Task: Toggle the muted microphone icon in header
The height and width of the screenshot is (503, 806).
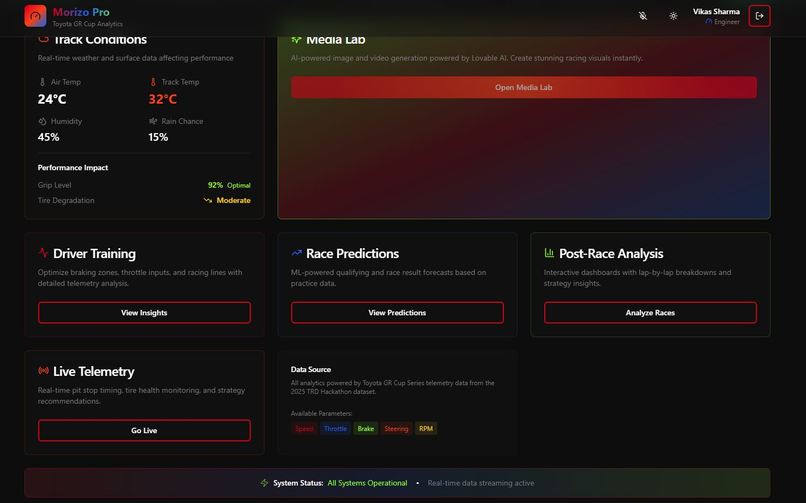Action: [643, 16]
